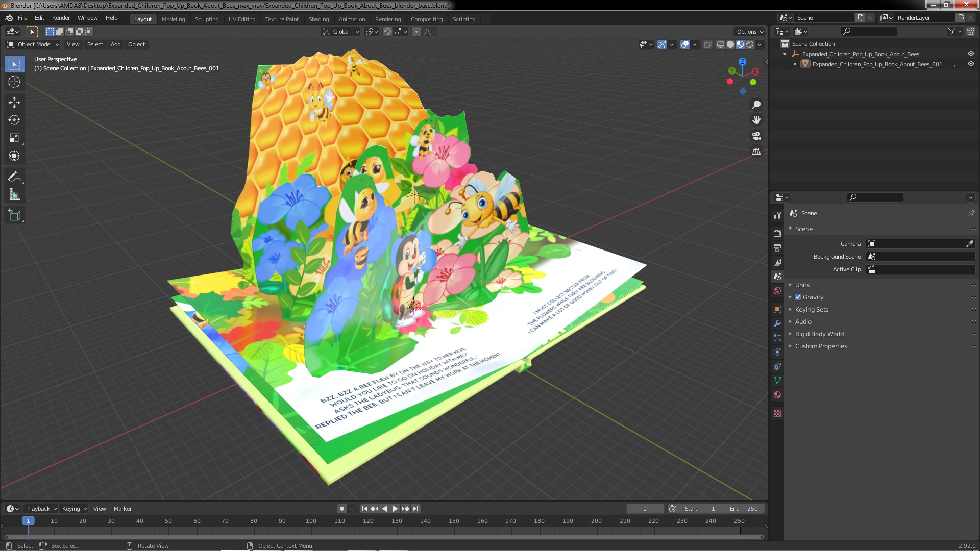This screenshot has width=980, height=551.
Task: Toggle viewport gizmos display
Action: point(661,44)
